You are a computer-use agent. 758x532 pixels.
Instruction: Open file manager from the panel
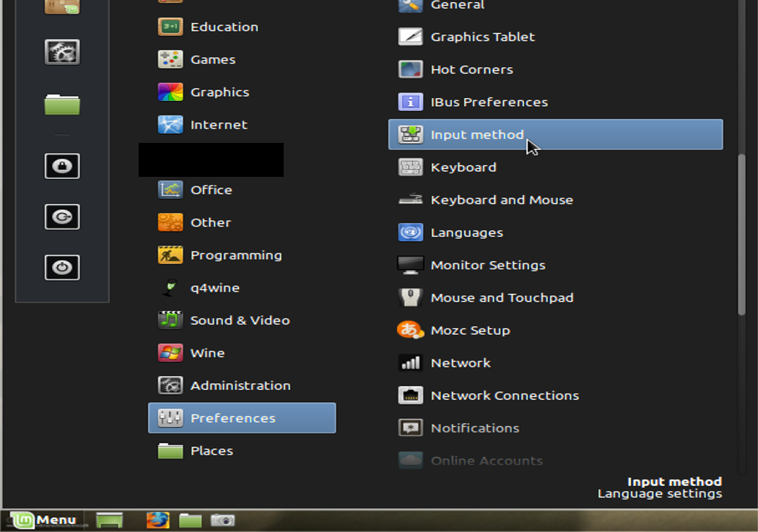point(190,520)
